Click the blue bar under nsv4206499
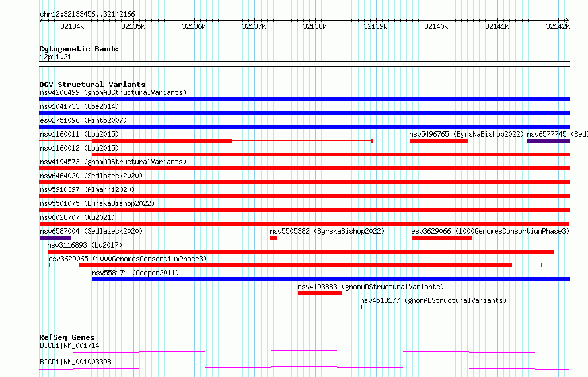Viewport: 588px width, 377px height. 304,99
